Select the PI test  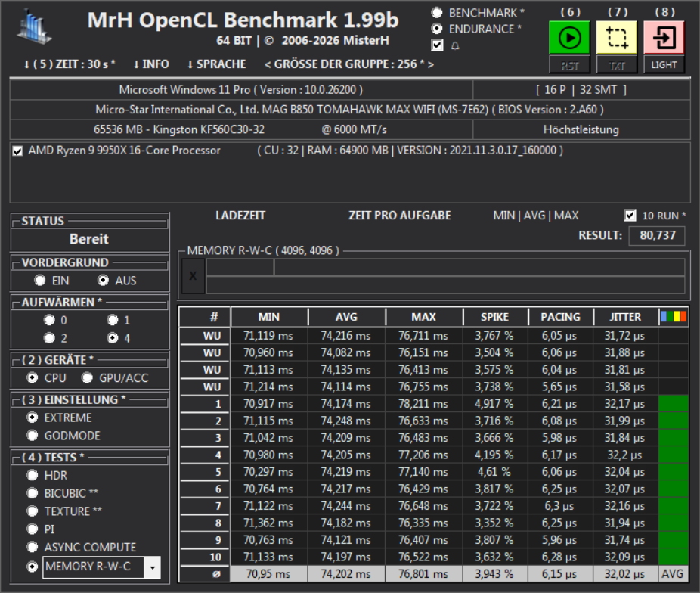33,529
